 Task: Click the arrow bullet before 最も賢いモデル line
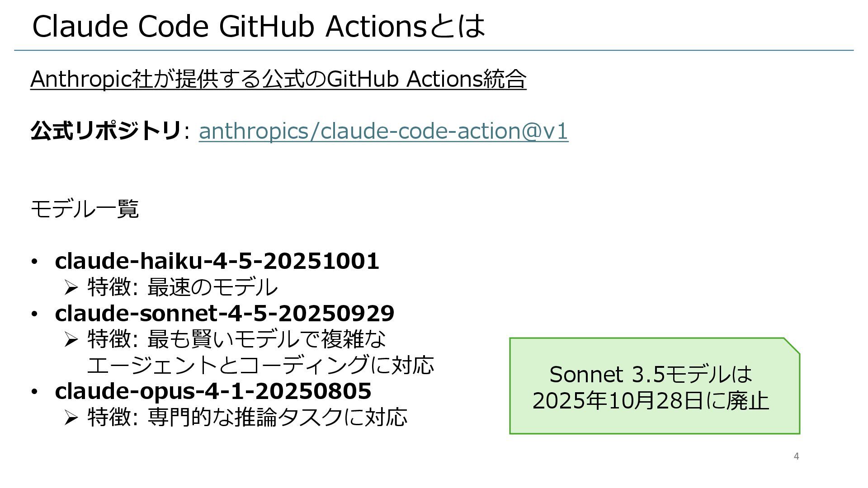coord(71,339)
